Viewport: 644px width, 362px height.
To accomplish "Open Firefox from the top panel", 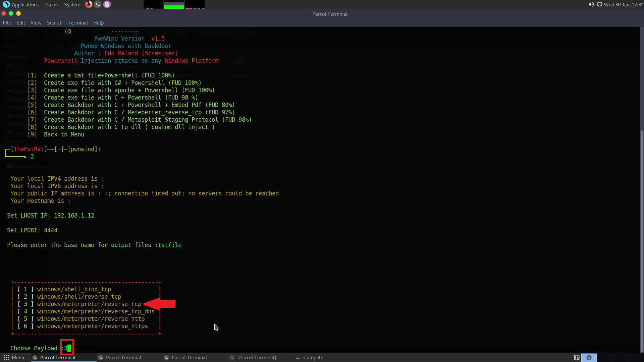I will [88, 4].
